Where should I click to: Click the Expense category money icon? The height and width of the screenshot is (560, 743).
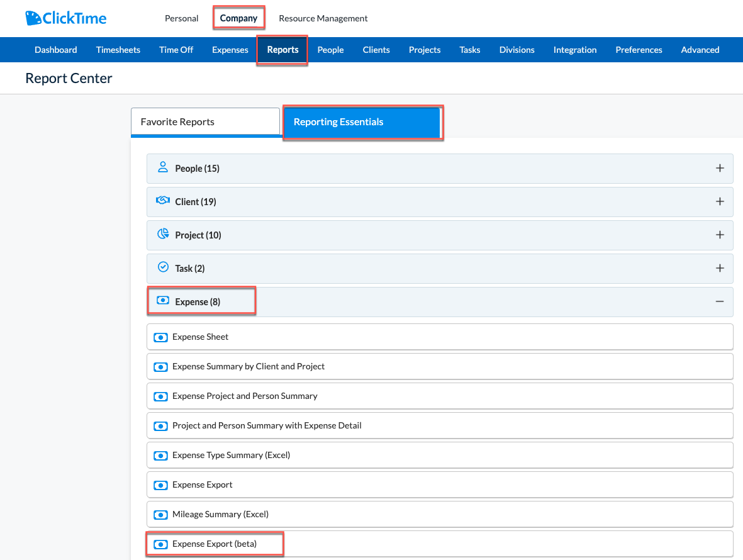click(163, 300)
